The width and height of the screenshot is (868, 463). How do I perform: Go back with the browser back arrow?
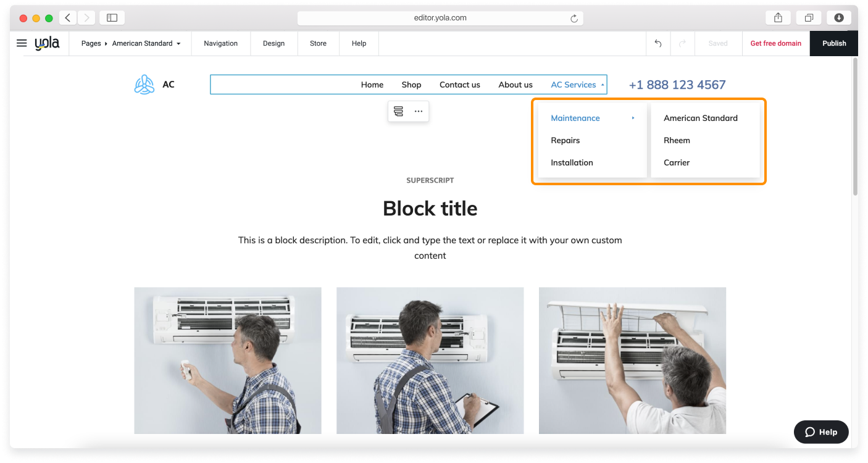(68, 18)
